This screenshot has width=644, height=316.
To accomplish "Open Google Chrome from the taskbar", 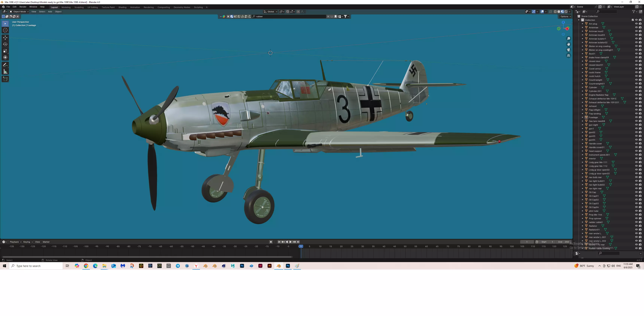I will [86, 266].
